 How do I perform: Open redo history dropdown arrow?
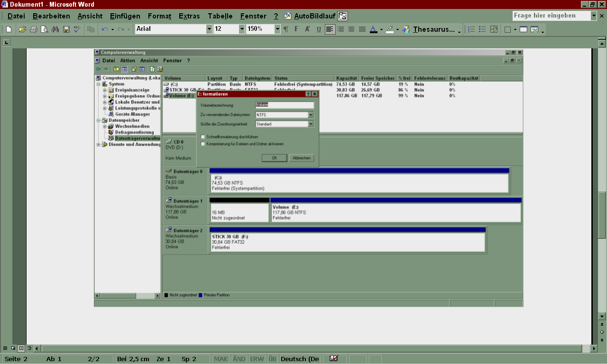pos(129,29)
